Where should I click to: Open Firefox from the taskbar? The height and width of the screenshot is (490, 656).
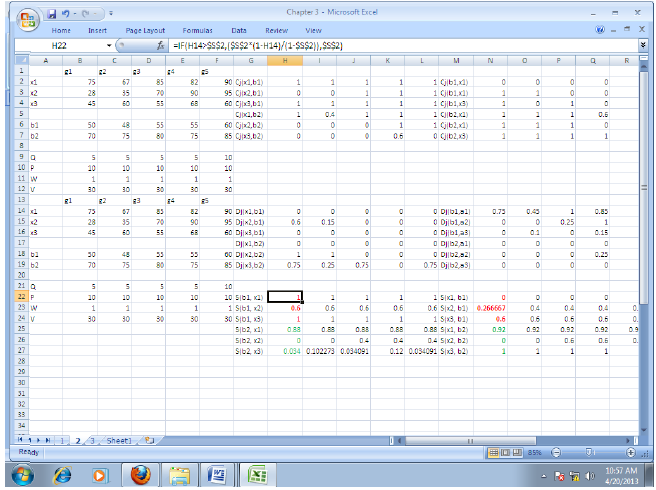[139, 474]
